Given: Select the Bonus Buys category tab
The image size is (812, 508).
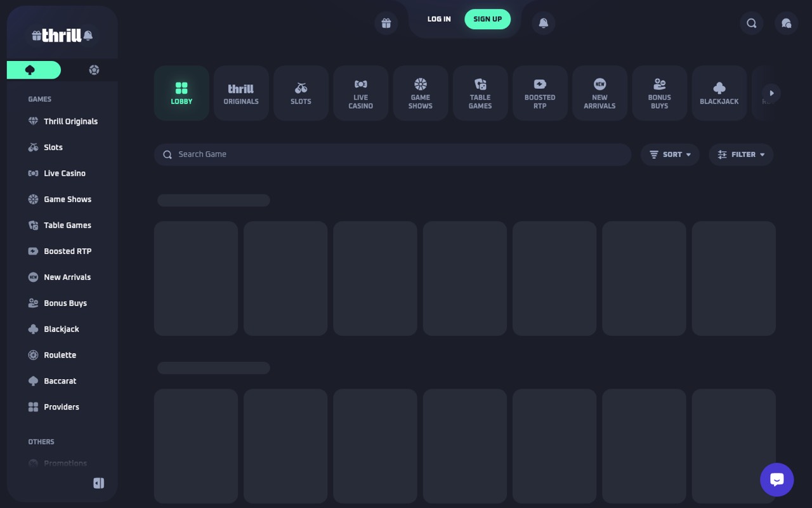Looking at the screenshot, I should (x=659, y=93).
